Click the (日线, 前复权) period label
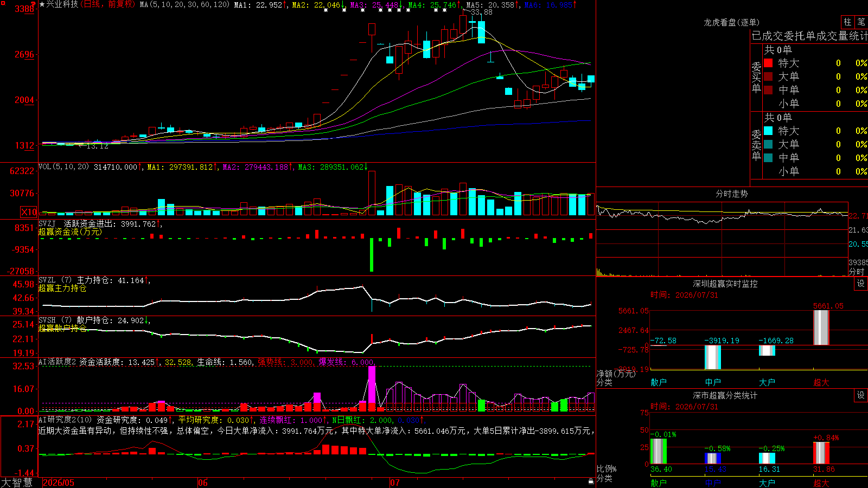The image size is (868, 488). (x=107, y=4)
